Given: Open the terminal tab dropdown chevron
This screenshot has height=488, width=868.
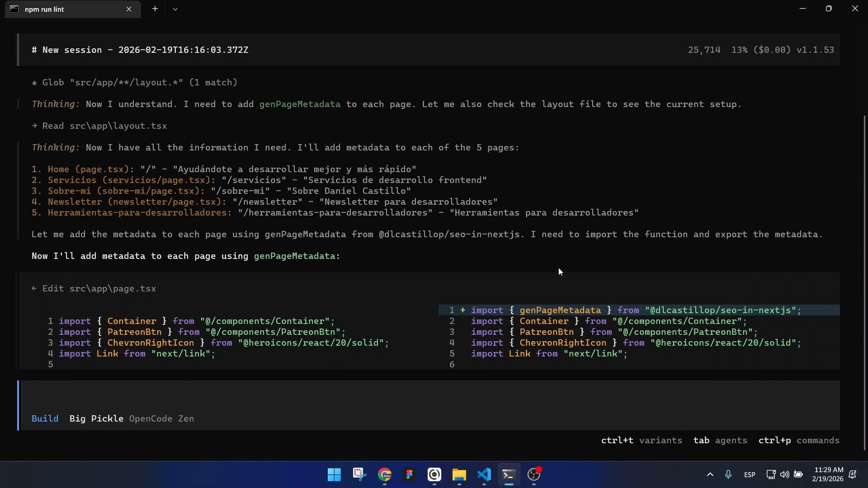Looking at the screenshot, I should tap(175, 9).
